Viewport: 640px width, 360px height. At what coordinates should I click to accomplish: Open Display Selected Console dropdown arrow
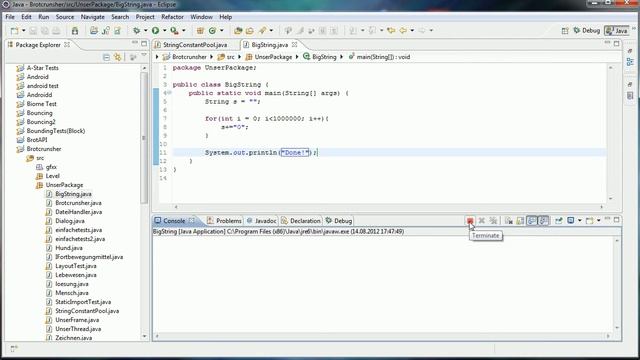(580, 220)
